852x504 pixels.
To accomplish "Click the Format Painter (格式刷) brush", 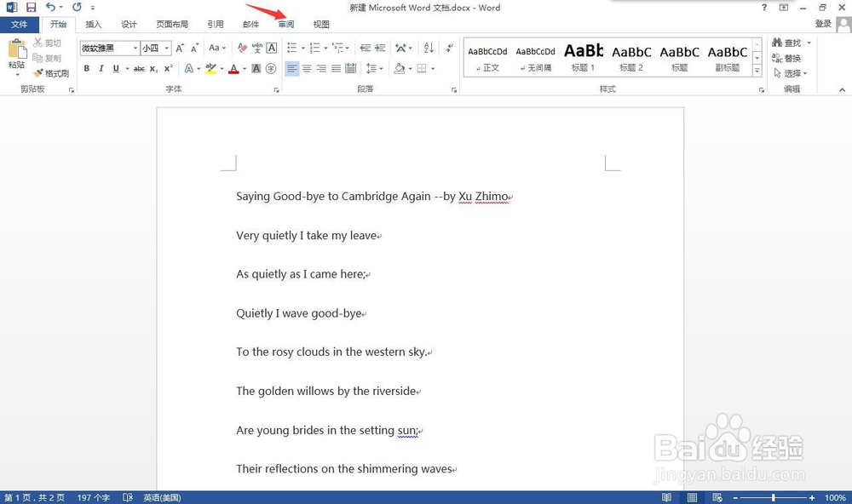I will coord(51,73).
